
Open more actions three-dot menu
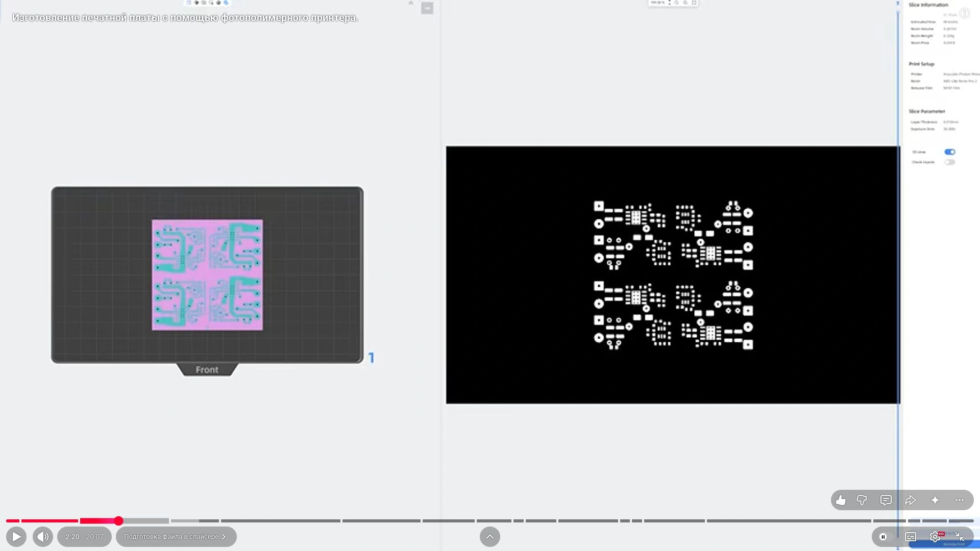coord(960,500)
